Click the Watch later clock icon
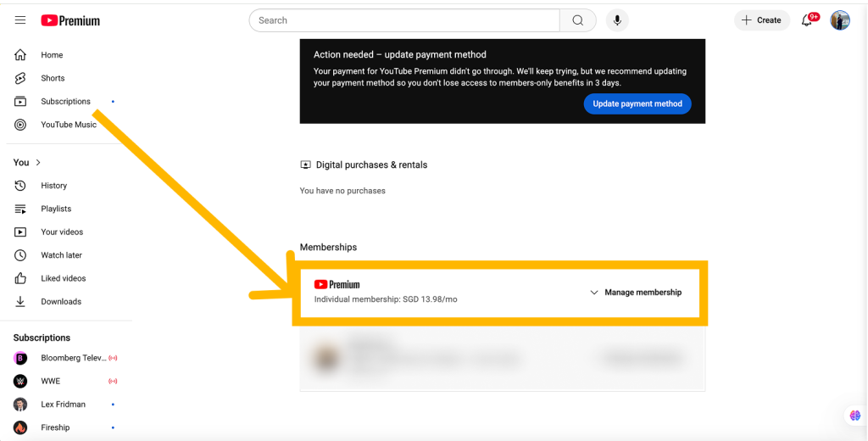 pos(20,255)
